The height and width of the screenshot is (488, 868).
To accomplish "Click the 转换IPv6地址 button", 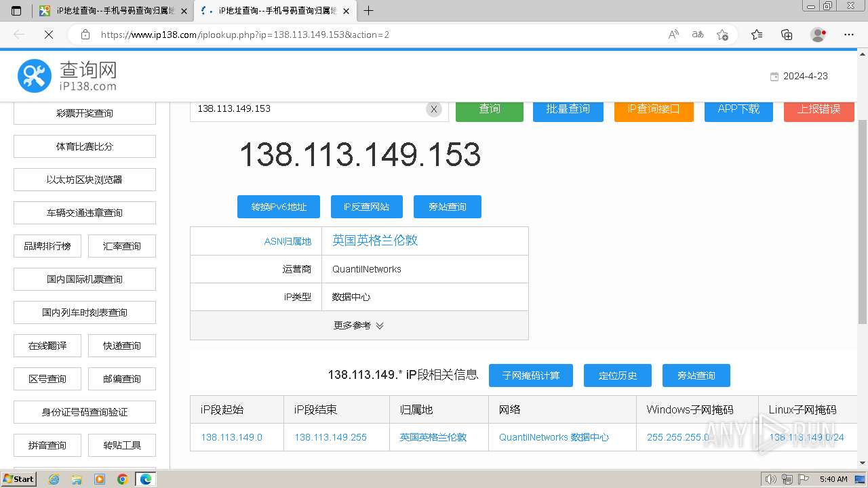I will [x=279, y=207].
